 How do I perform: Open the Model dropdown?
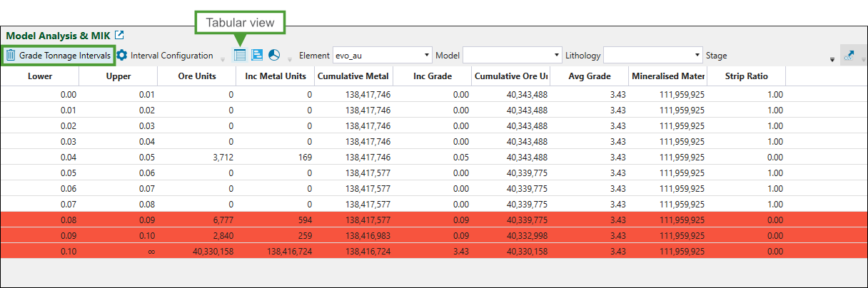tap(513, 55)
